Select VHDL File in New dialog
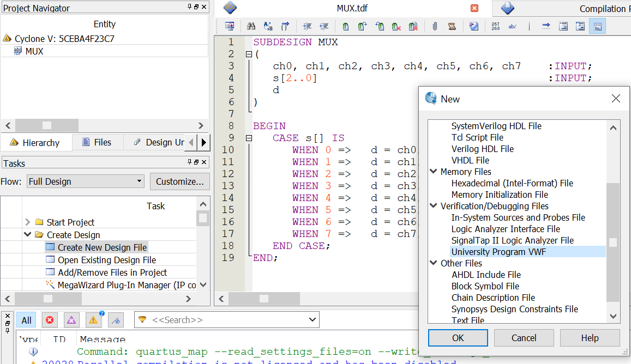This screenshot has width=631, height=364. coord(470,160)
